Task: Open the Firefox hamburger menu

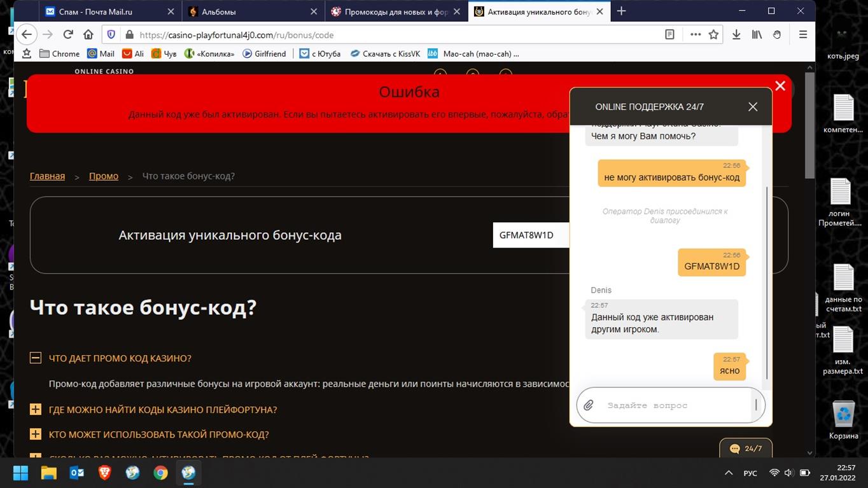Action: 803,35
